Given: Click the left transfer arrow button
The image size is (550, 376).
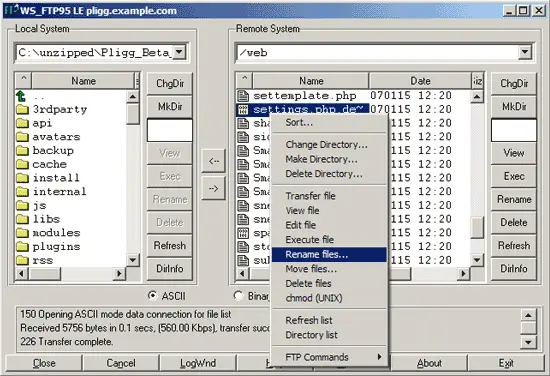Looking at the screenshot, I should [213, 161].
